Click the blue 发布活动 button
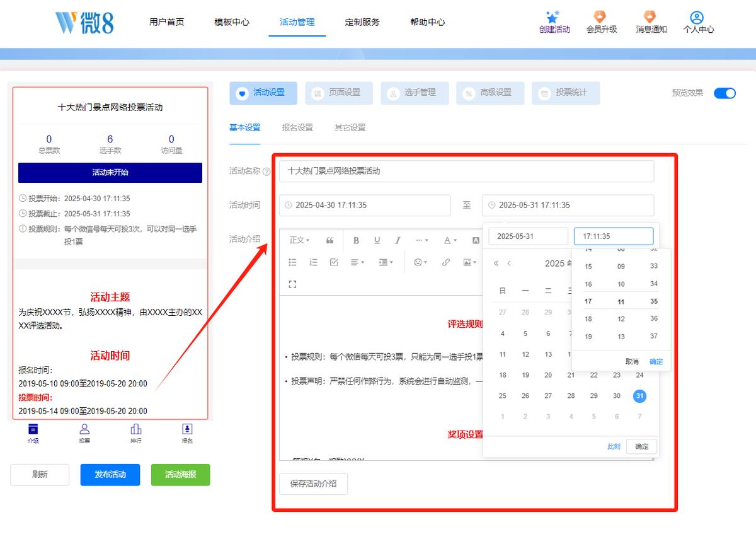This screenshot has height=534, width=756. pos(110,475)
